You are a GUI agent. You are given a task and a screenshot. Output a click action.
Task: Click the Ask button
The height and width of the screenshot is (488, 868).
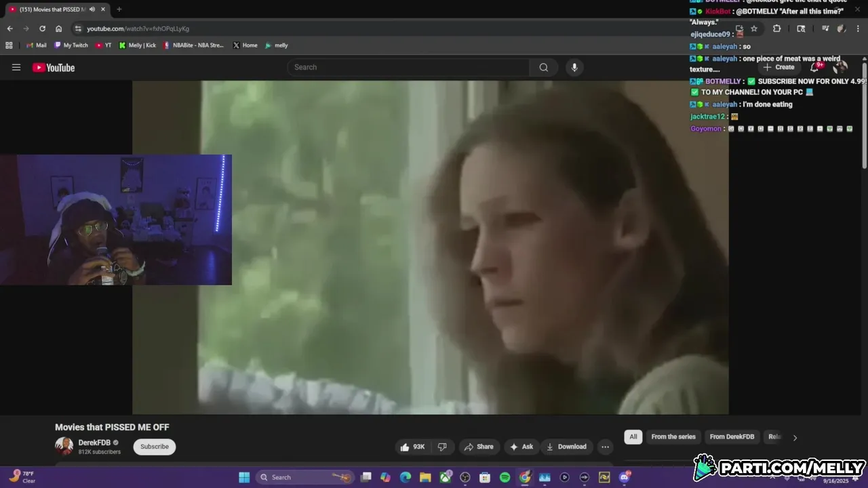click(521, 447)
